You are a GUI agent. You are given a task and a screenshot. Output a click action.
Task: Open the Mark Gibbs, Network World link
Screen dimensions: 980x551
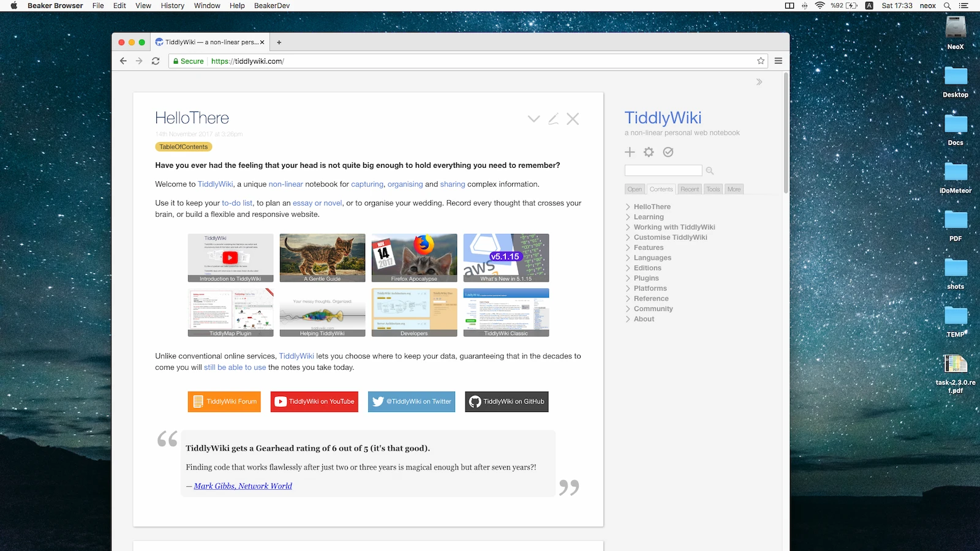[243, 486]
